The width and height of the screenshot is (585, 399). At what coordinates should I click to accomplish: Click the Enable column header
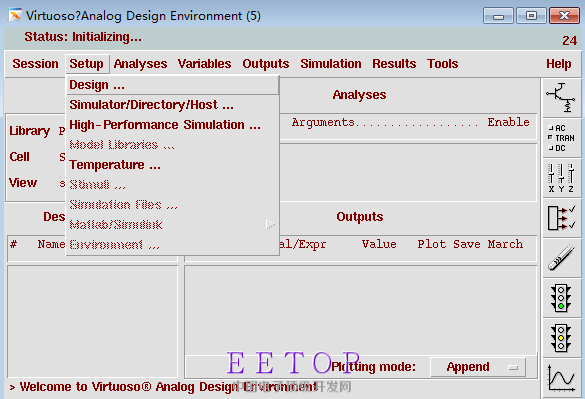pos(509,122)
